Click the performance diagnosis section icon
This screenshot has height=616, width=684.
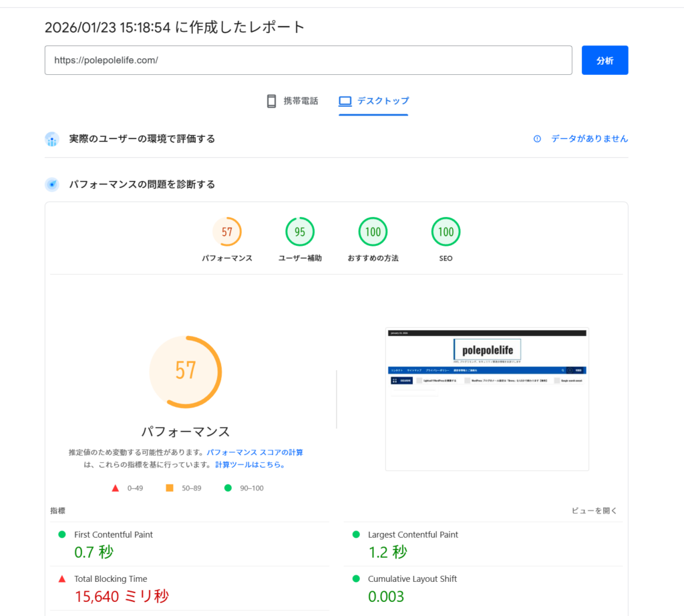(x=52, y=184)
